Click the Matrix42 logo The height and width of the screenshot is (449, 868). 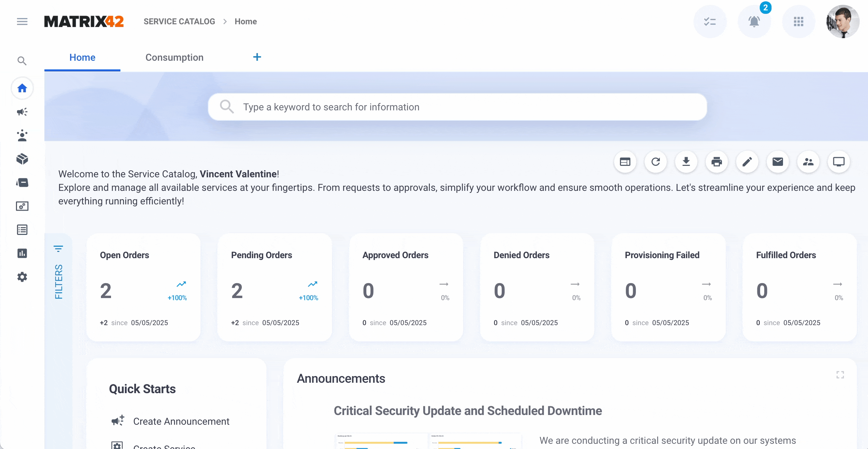click(x=84, y=22)
